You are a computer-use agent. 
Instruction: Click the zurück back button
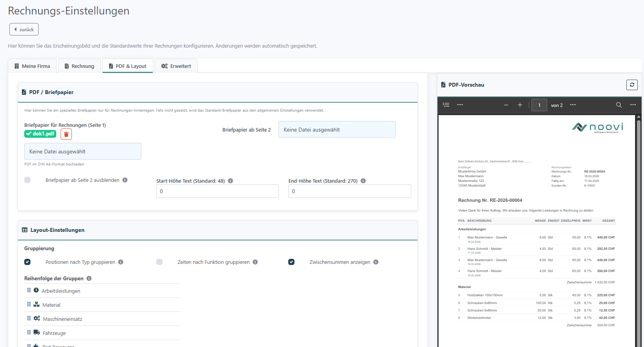pyautogui.click(x=24, y=29)
